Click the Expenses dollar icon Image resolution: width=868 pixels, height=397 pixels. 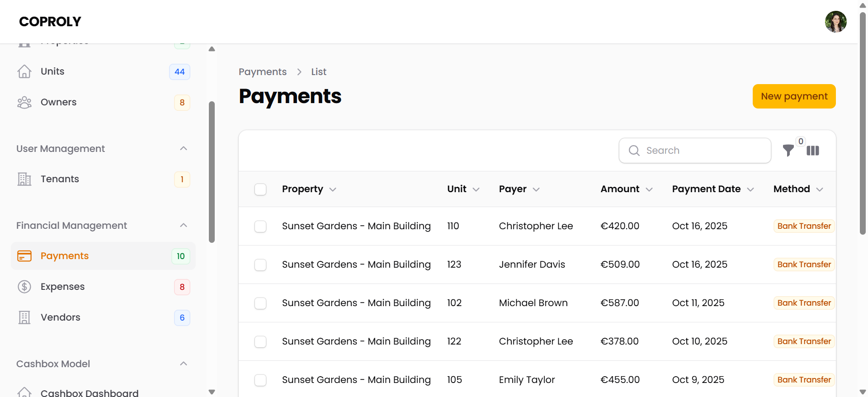tap(24, 287)
